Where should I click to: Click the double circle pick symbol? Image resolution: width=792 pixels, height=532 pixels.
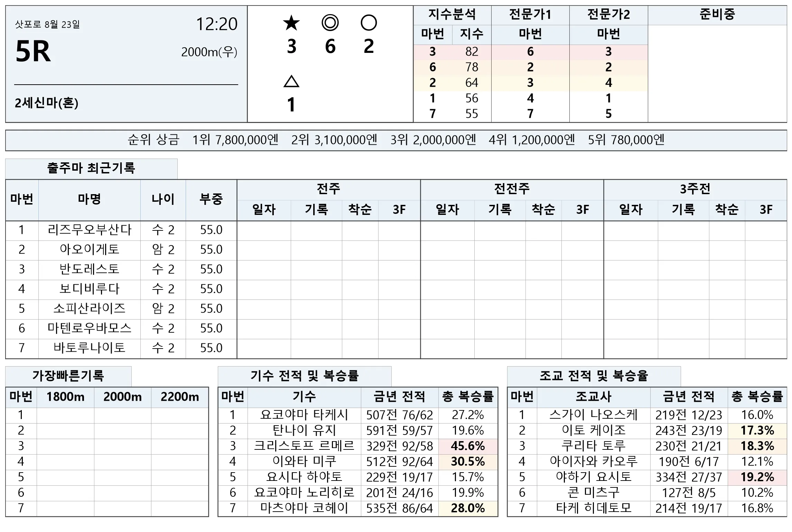coord(330,23)
